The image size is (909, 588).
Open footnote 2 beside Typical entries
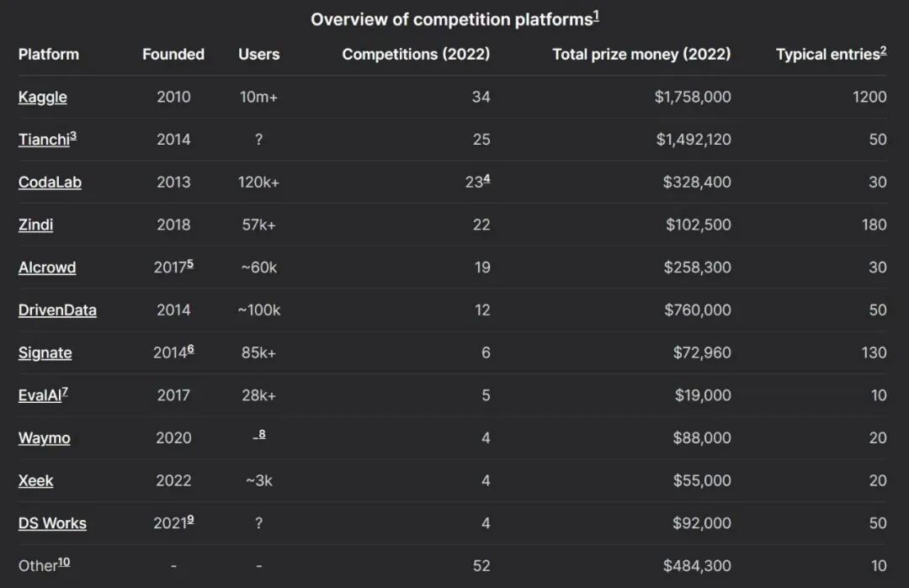[x=883, y=50]
